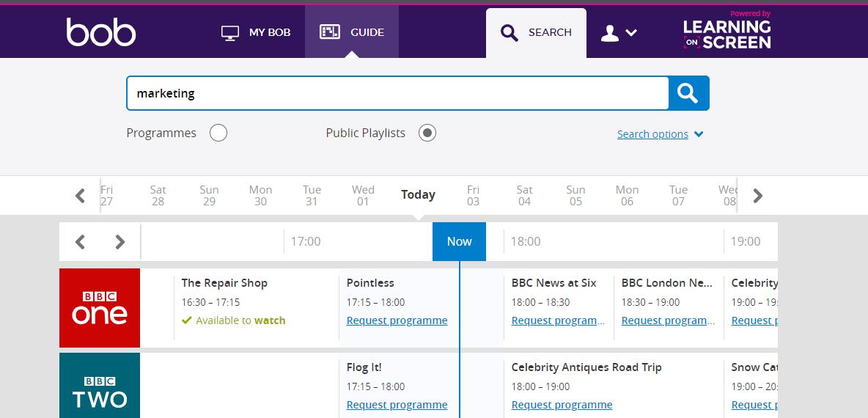
Task: Request programme for BBC News at Six
Action: [558, 320]
